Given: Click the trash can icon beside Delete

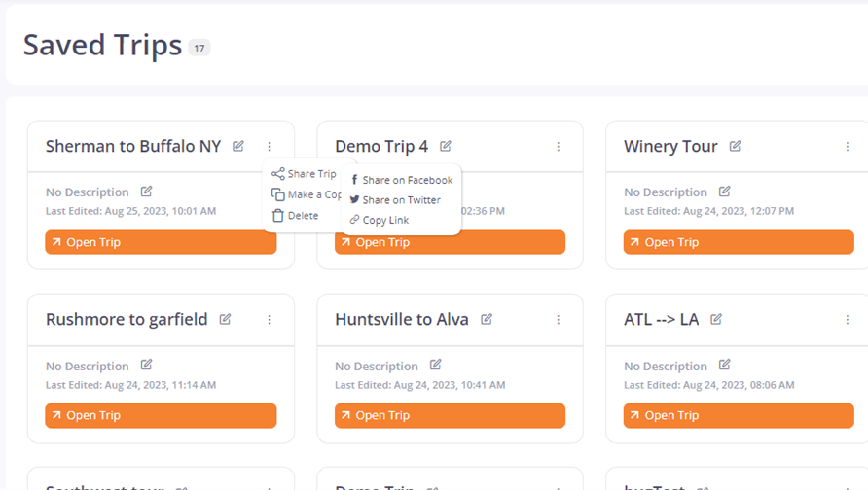Looking at the screenshot, I should coord(278,216).
